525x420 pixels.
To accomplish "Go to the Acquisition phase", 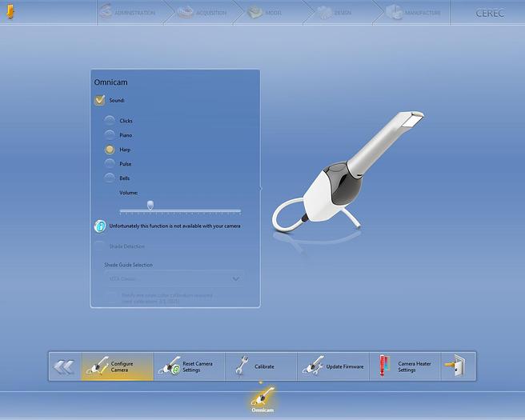I will (203, 12).
